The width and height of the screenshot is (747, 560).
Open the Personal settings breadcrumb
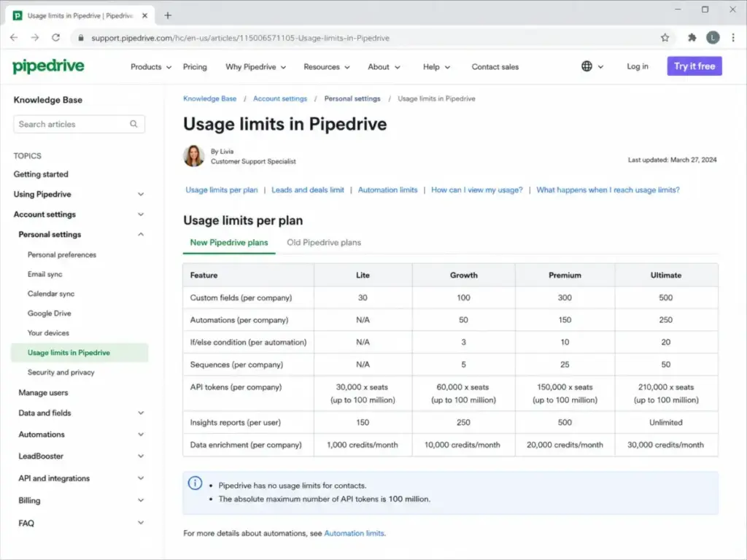pos(352,98)
